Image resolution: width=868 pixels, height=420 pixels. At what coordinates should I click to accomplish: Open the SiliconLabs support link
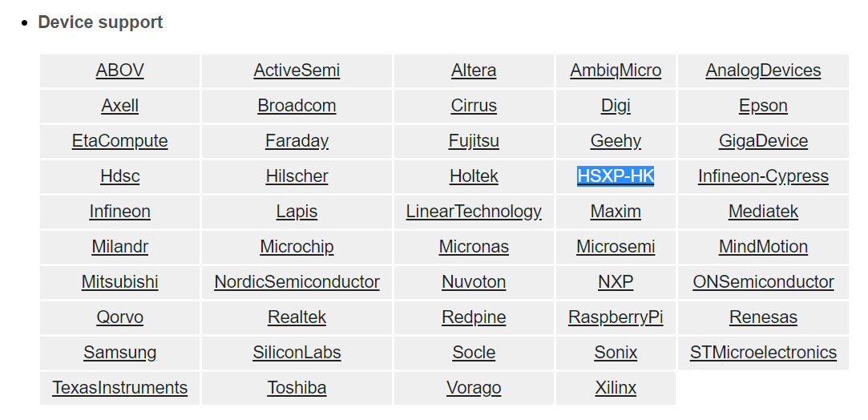click(x=297, y=353)
